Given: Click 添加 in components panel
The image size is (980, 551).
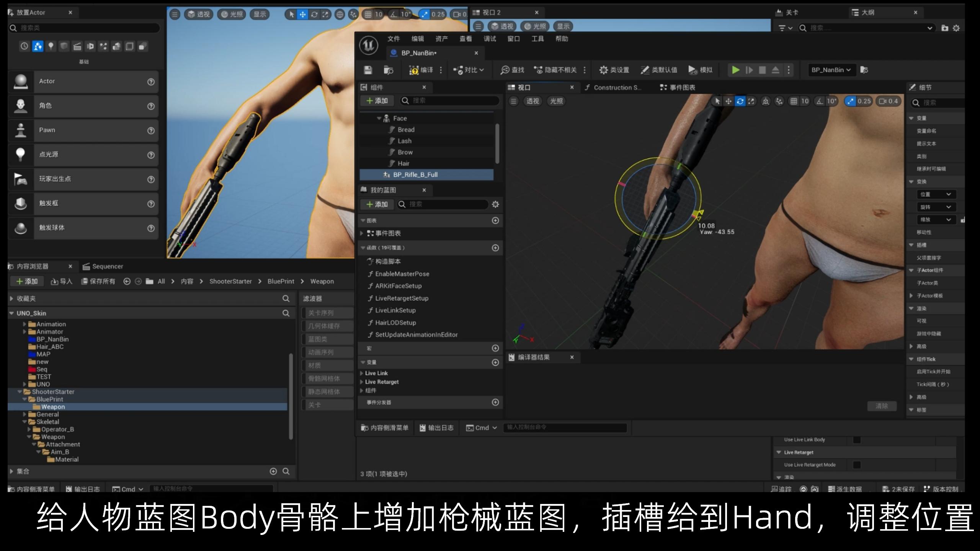Looking at the screenshot, I should point(377,101).
